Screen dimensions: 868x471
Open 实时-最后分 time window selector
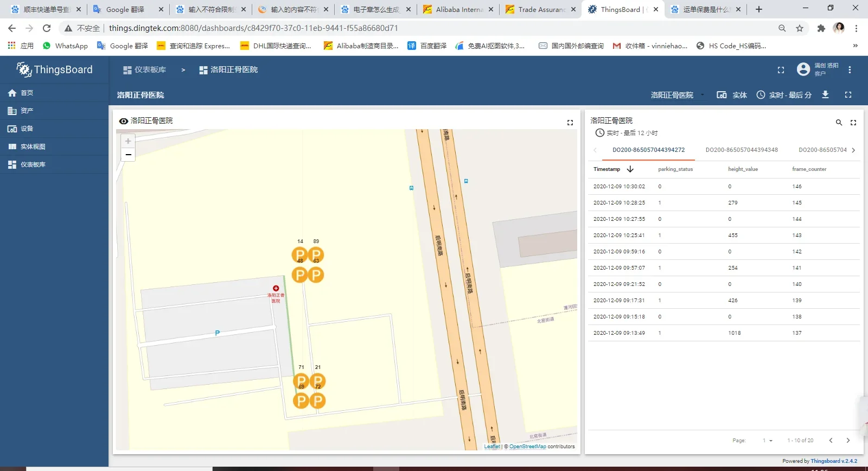pos(784,95)
